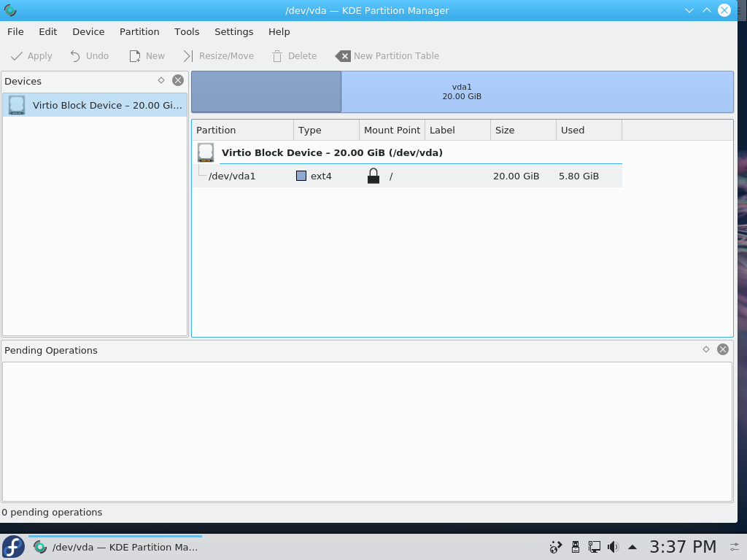Open the Tools menu

(x=187, y=32)
